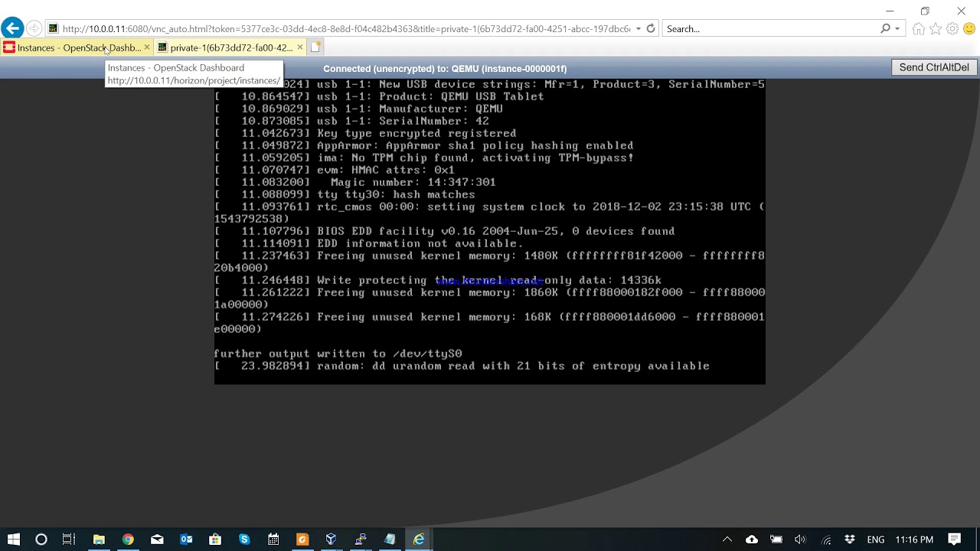
Task: Click the 'Connected (unencrypted) to: QEMU' status text
Action: [445, 68]
